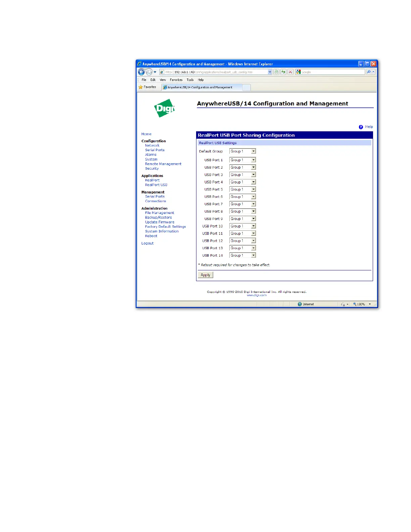Viewport: 411px width, 532px height.
Task: Click the browser Forward arrow button
Action: pos(149,72)
